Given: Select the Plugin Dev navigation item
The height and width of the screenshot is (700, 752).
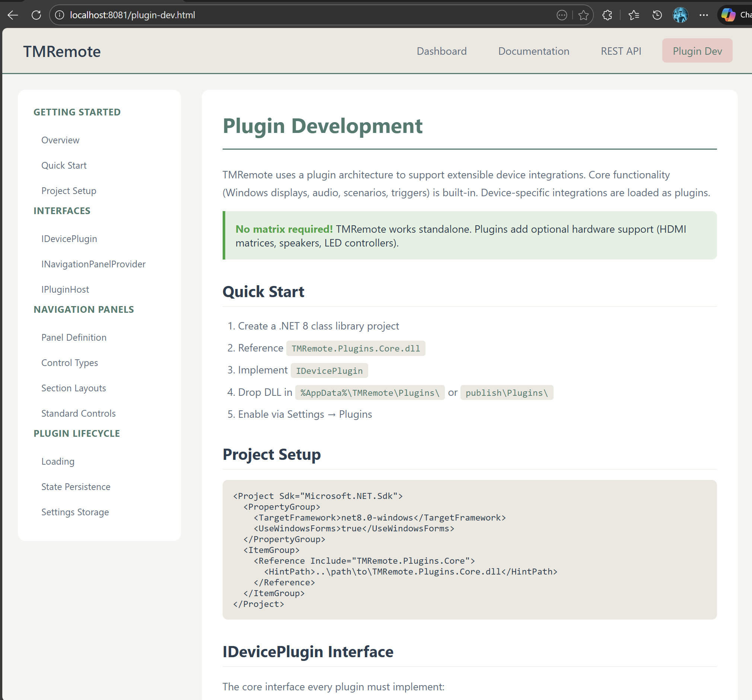Looking at the screenshot, I should click(697, 50).
